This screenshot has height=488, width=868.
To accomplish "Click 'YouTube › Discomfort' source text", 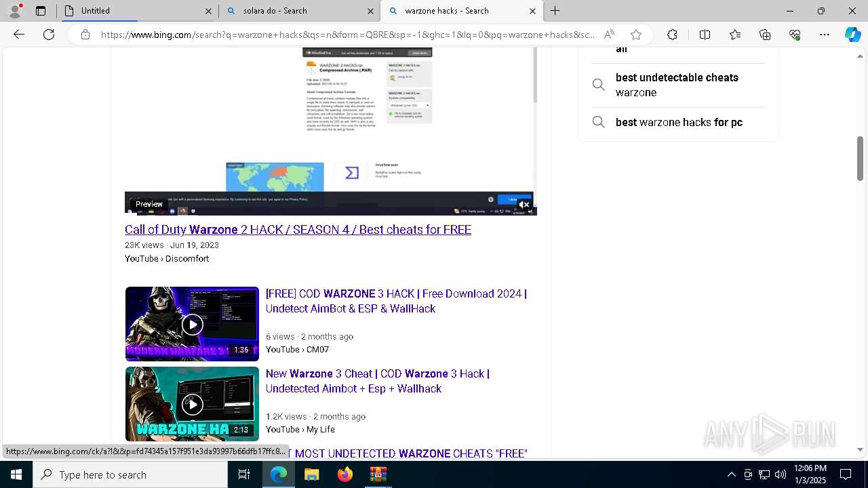I will click(167, 259).
